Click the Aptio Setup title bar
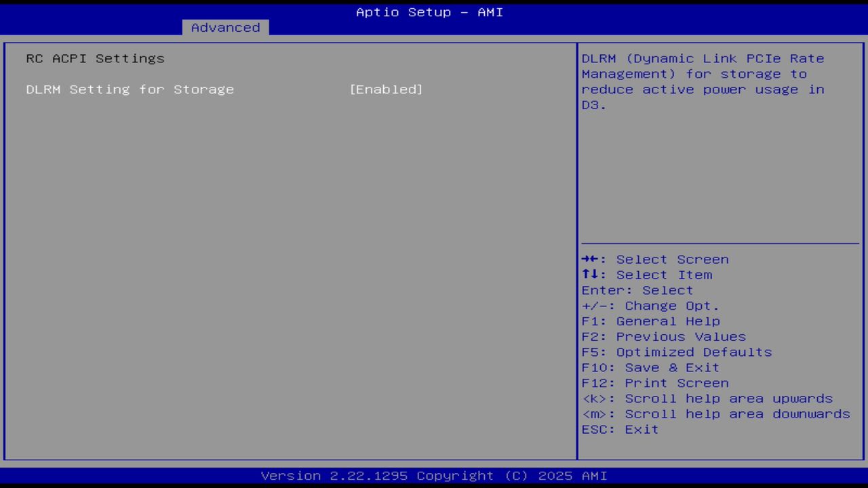Screen dimensions: 868x488 429,12
